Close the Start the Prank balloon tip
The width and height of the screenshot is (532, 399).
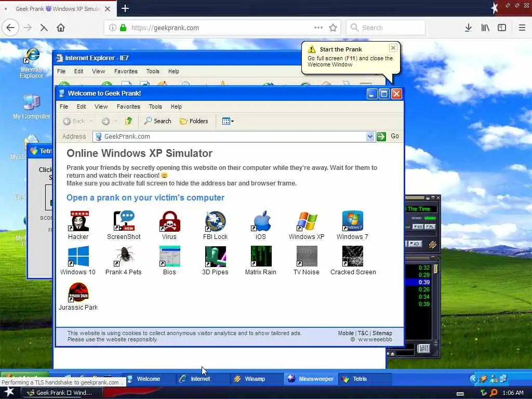point(393,48)
